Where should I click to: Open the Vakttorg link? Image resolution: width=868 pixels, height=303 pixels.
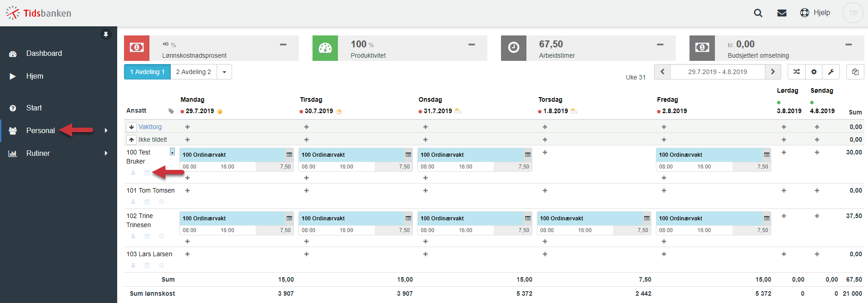[x=150, y=127]
